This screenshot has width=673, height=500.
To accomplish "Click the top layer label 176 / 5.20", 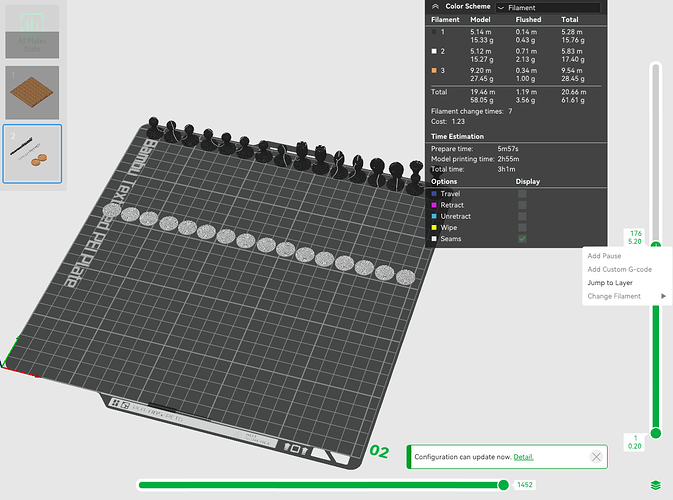I will tap(635, 237).
